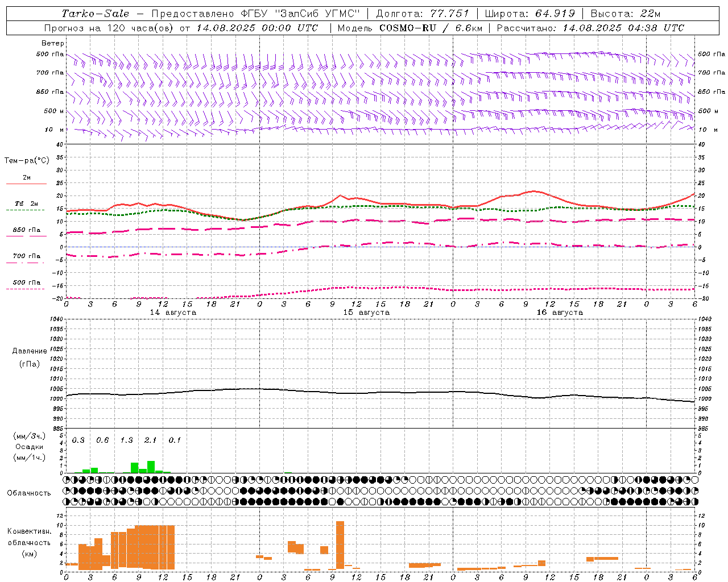Click the '0.6' three-hour precipitation value

coord(102,440)
